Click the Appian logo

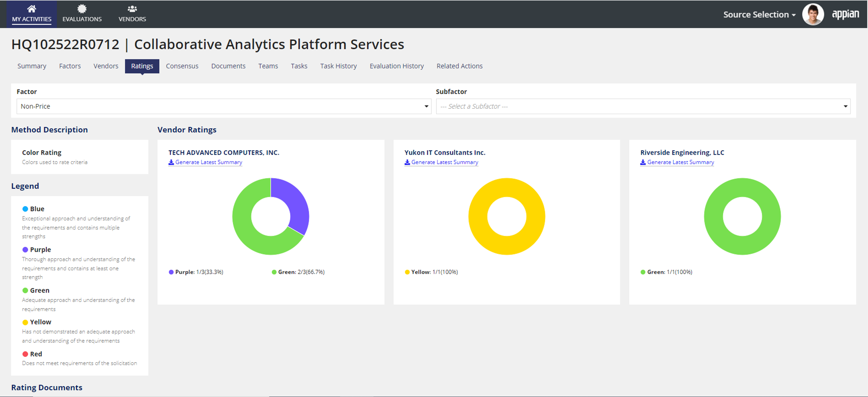tap(845, 14)
